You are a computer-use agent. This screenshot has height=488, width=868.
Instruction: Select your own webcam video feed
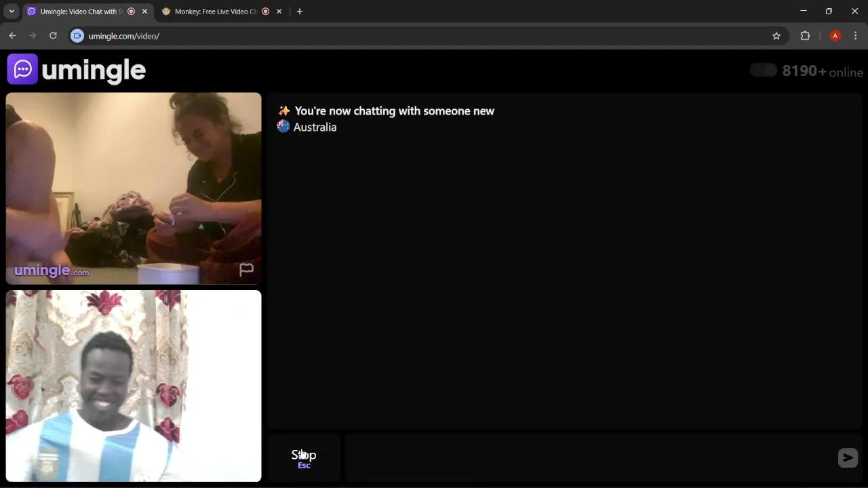click(x=134, y=386)
